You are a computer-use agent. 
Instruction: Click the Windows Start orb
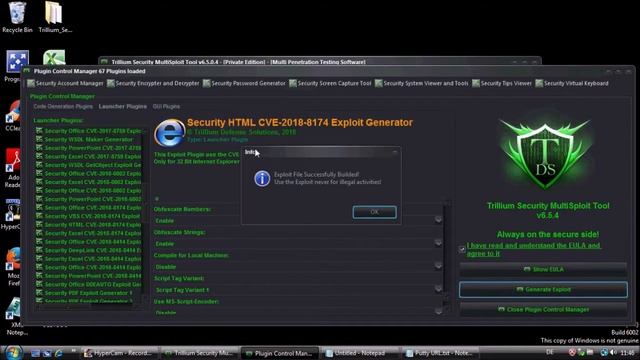pyautogui.click(x=13, y=352)
